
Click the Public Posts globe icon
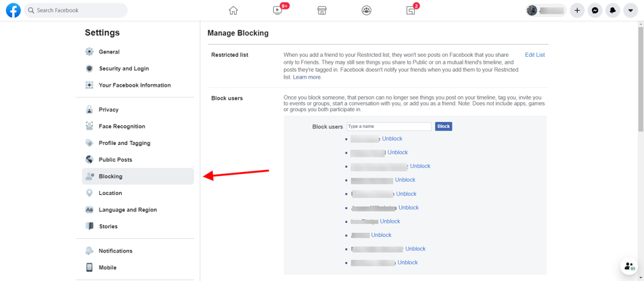[89, 159]
